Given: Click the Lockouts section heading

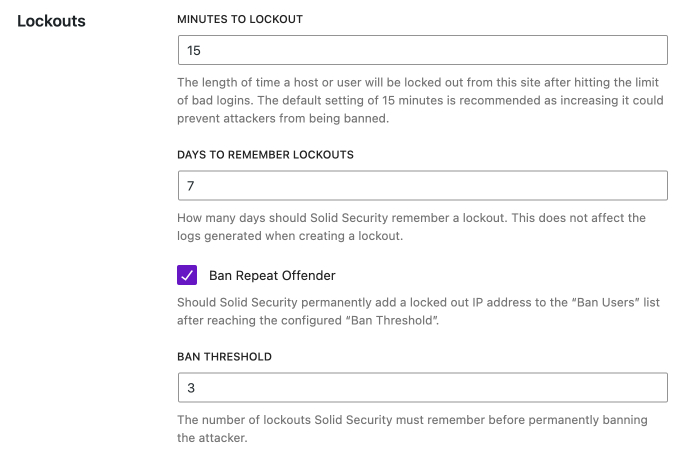Looking at the screenshot, I should (x=52, y=20).
